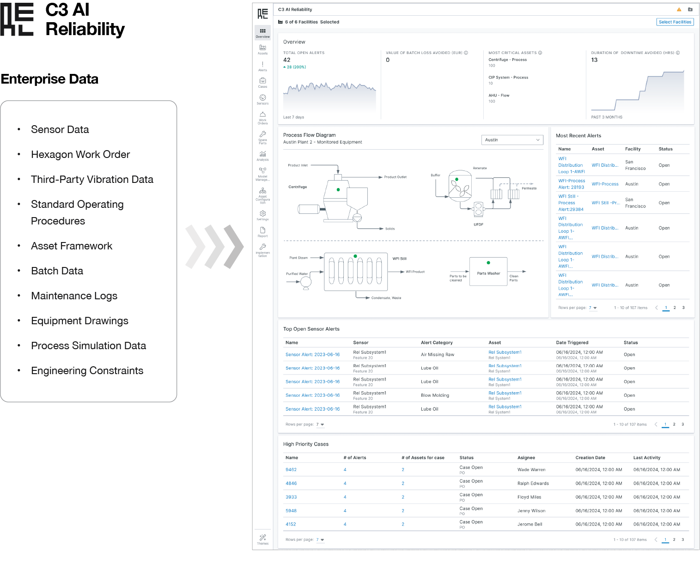Click assignee Jenny Wilson in cases table
The height and width of the screenshot is (588, 700).
[x=531, y=511]
